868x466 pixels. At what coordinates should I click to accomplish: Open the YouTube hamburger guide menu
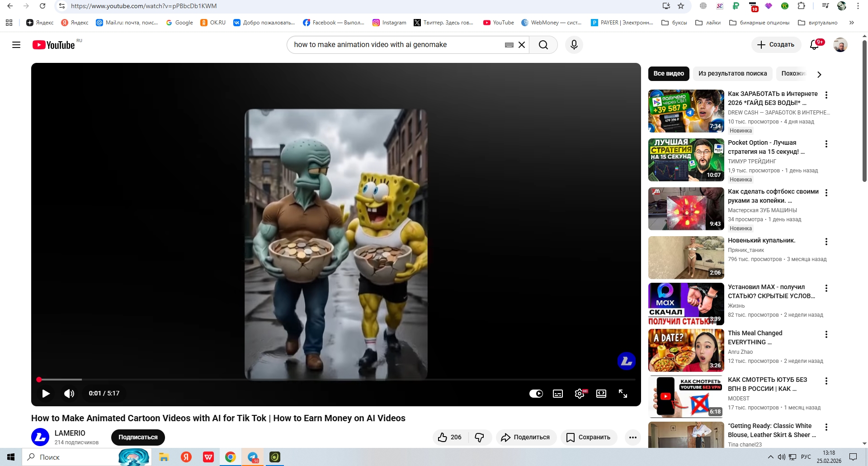coord(16,45)
